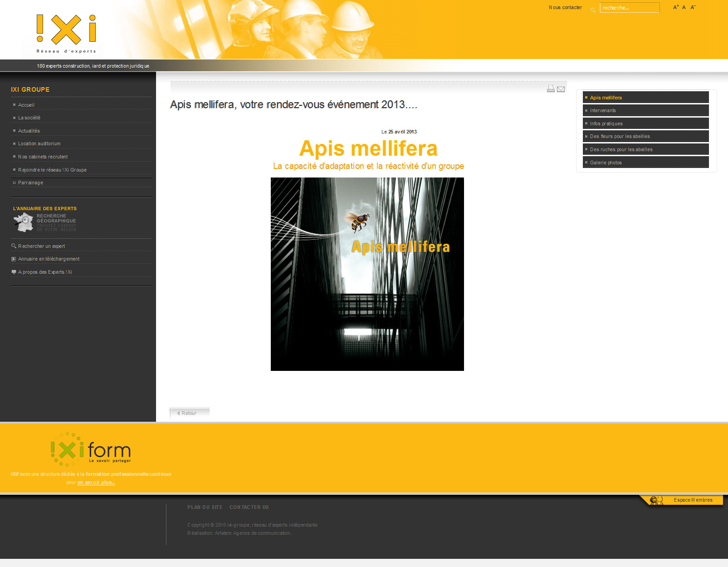This screenshot has width=728, height=567.
Task: Follow the 'en savoir plus' link
Action: click(x=96, y=482)
